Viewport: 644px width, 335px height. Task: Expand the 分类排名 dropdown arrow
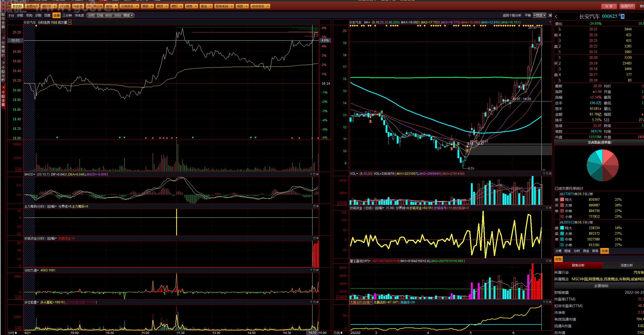click(137, 6)
